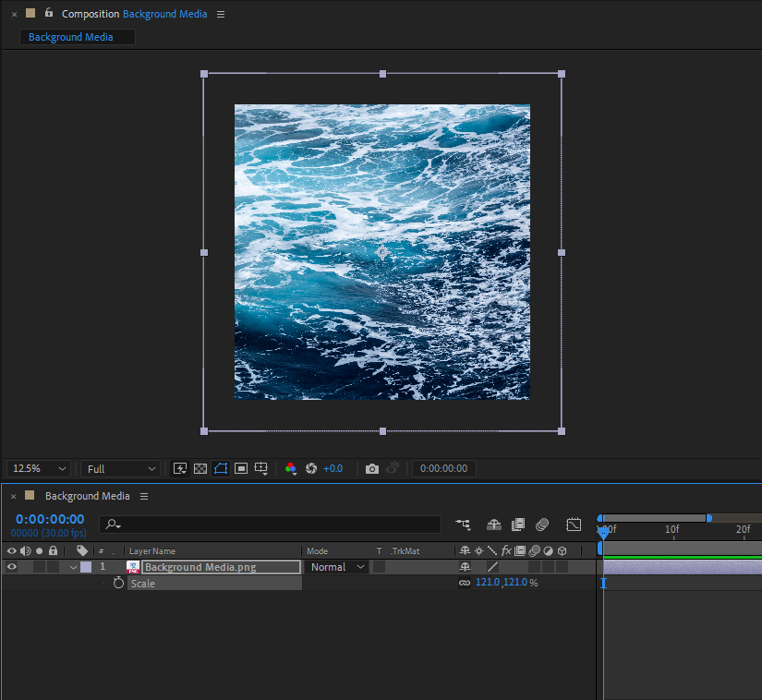Click the Video eye column header icon
Image resolution: width=762 pixels, height=700 pixels.
[x=12, y=551]
